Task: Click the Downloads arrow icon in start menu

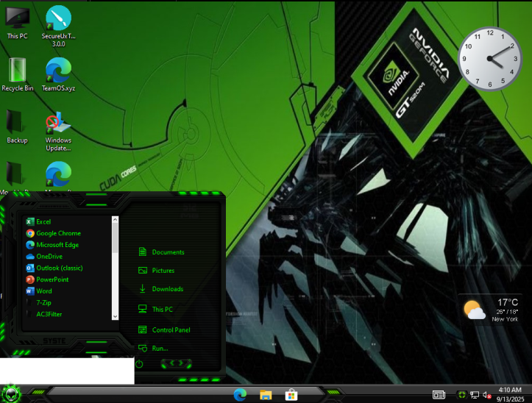Action: (x=143, y=289)
